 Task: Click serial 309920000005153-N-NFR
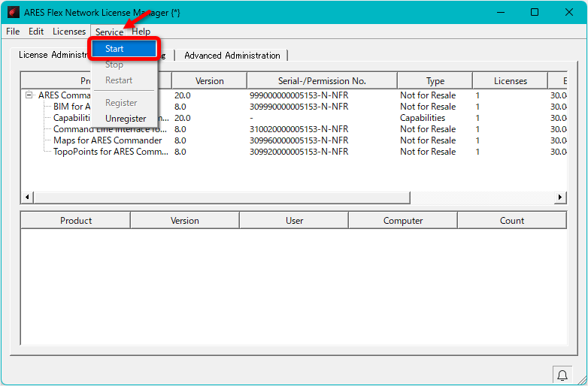click(x=299, y=152)
